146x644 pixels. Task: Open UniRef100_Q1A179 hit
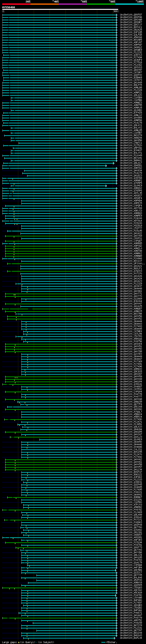point(131,562)
